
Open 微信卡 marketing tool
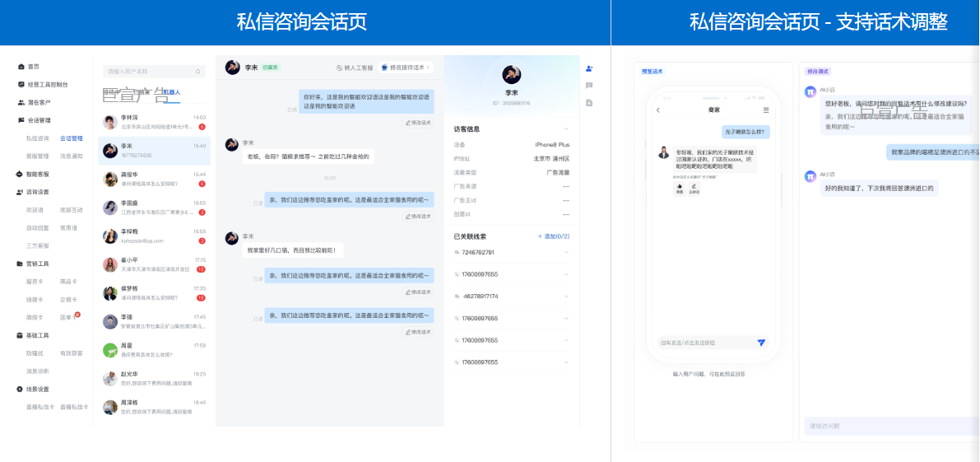point(35,318)
